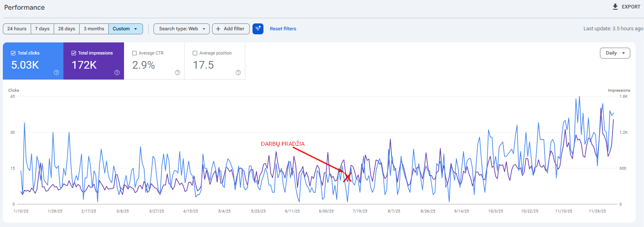Click the 7/19/25 date axis label
Viewport: 644px width, 227px height.
pos(360,211)
